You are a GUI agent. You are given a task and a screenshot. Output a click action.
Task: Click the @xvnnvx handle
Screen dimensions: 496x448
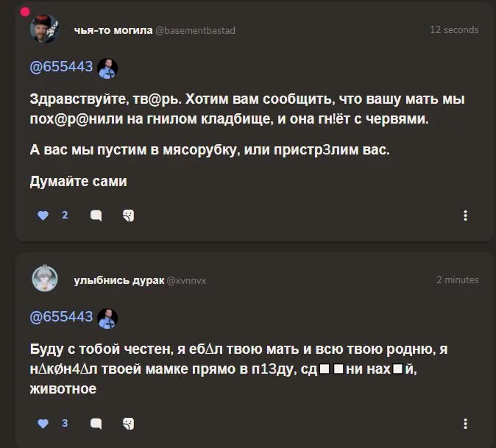[187, 280]
